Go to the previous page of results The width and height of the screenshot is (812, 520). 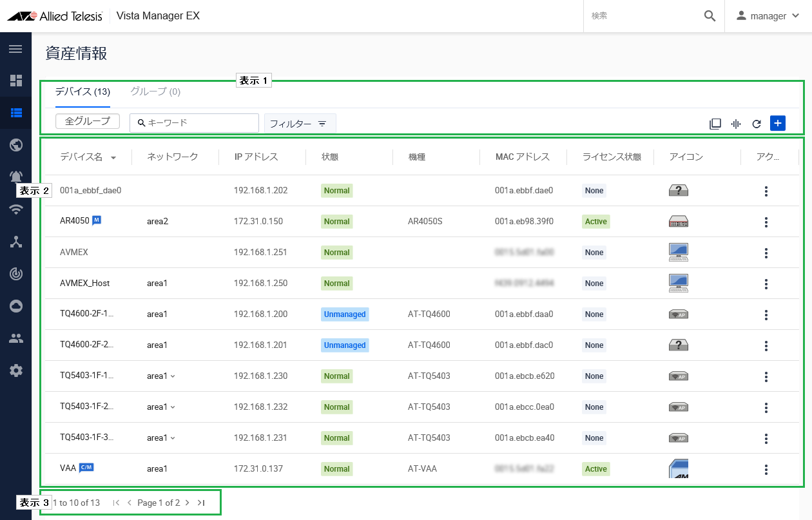pos(129,503)
